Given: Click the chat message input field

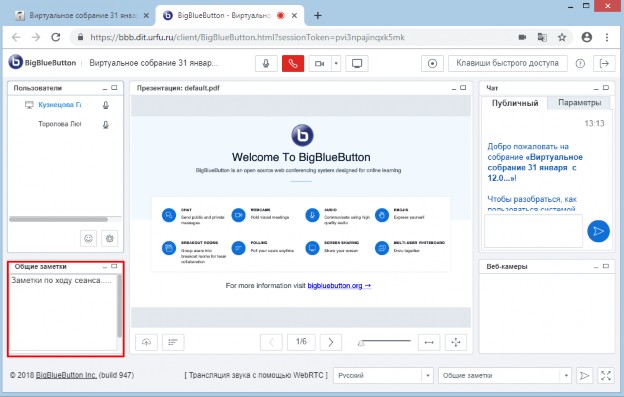Looking at the screenshot, I should tap(533, 231).
